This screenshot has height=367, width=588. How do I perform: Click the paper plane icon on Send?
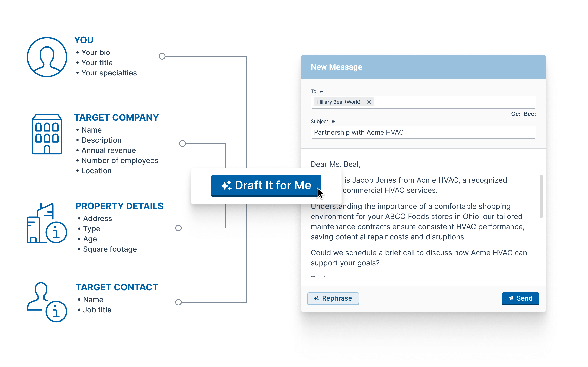[511, 298]
